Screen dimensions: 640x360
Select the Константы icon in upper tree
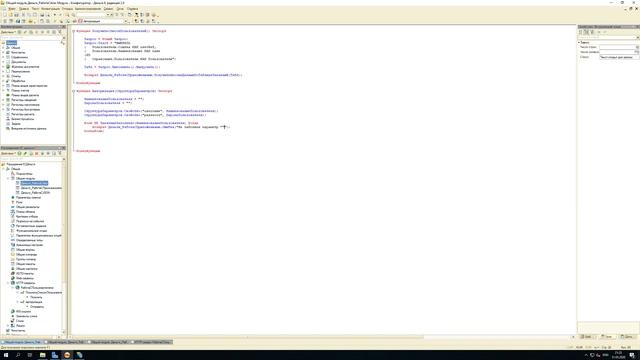click(8, 53)
